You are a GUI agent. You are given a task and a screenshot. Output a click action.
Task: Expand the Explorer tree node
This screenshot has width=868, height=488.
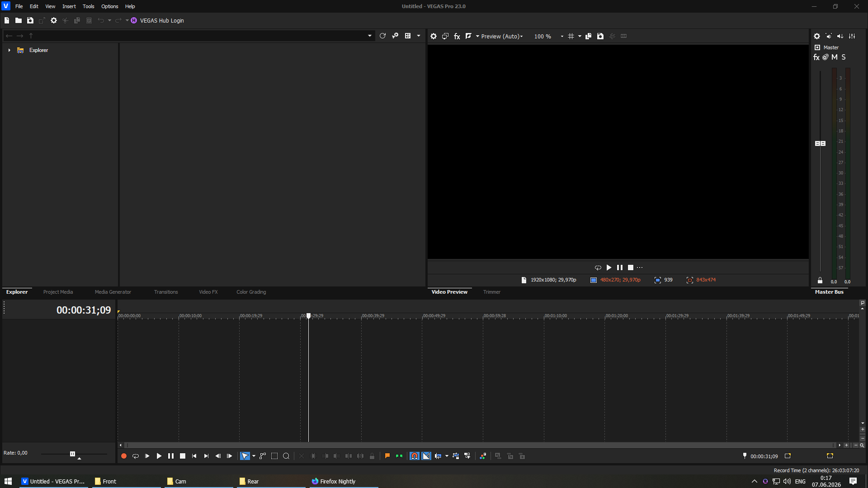coord(9,50)
